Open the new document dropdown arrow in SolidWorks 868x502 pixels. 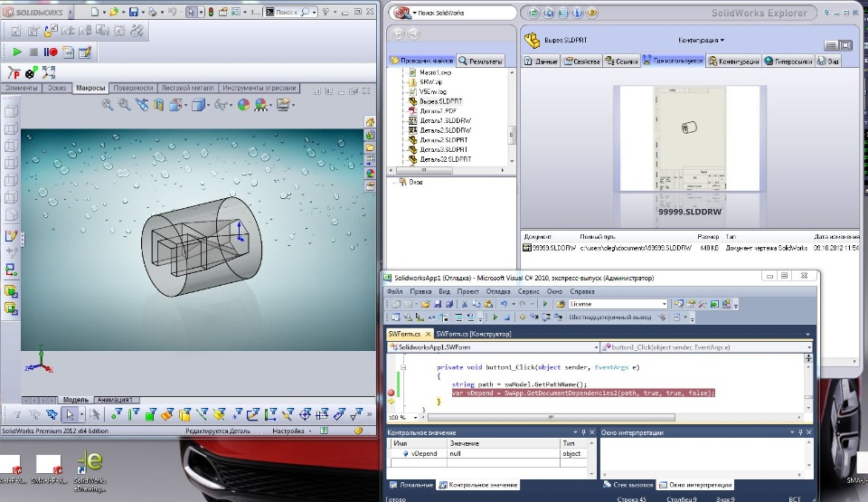(x=104, y=12)
